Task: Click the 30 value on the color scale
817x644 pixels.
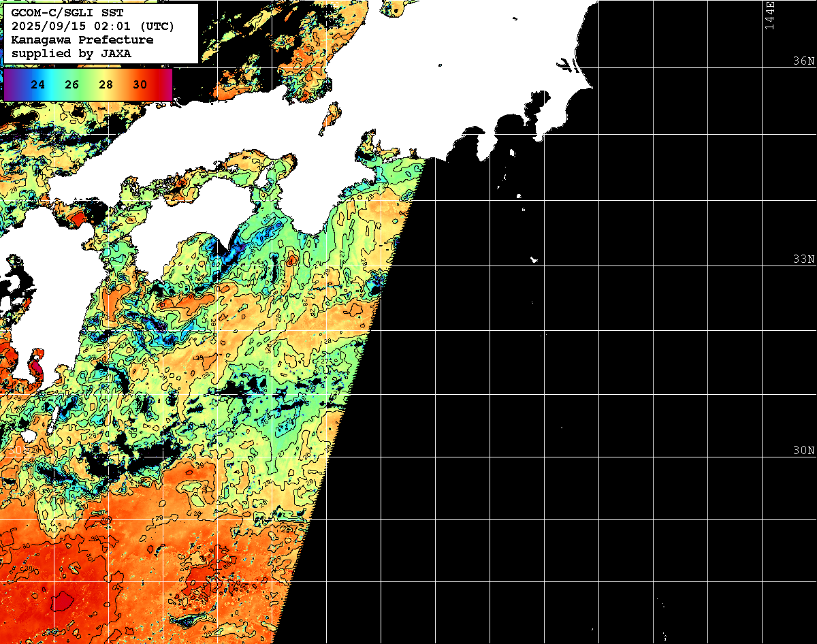Action: click(x=140, y=85)
